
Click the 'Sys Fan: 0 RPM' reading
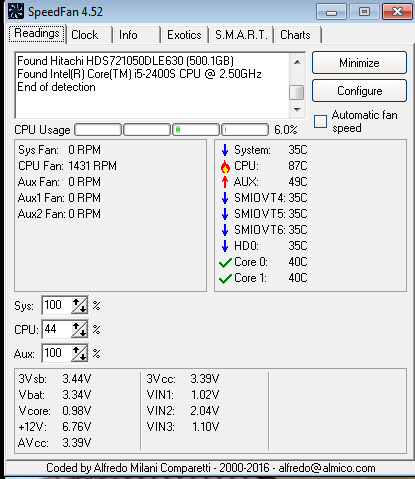point(59,150)
